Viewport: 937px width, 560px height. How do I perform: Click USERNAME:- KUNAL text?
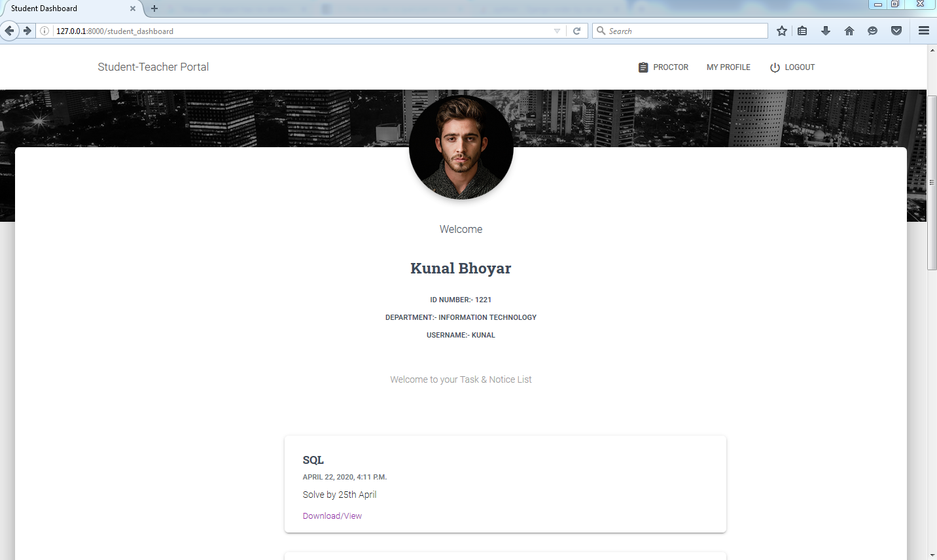point(461,335)
